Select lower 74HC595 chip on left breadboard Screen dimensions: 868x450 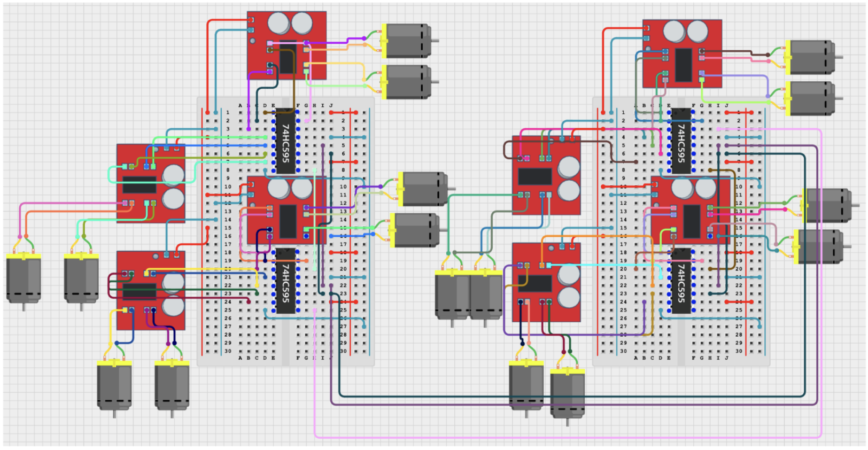tap(285, 281)
